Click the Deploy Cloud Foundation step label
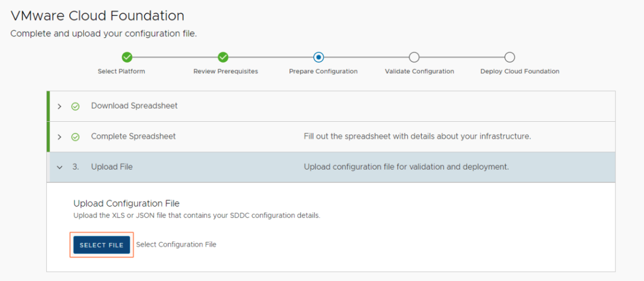 [520, 71]
